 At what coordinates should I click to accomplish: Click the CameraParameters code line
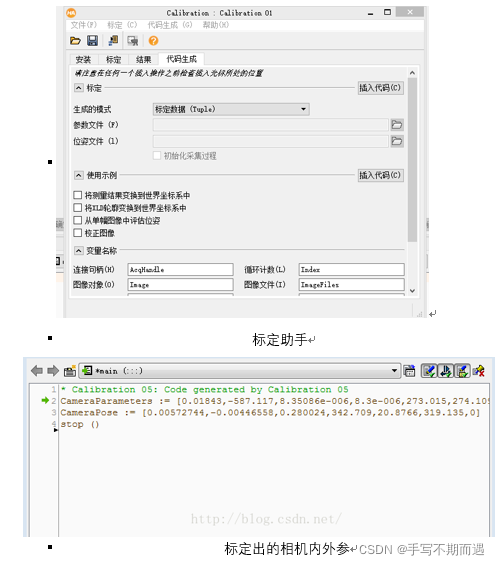click(x=274, y=401)
